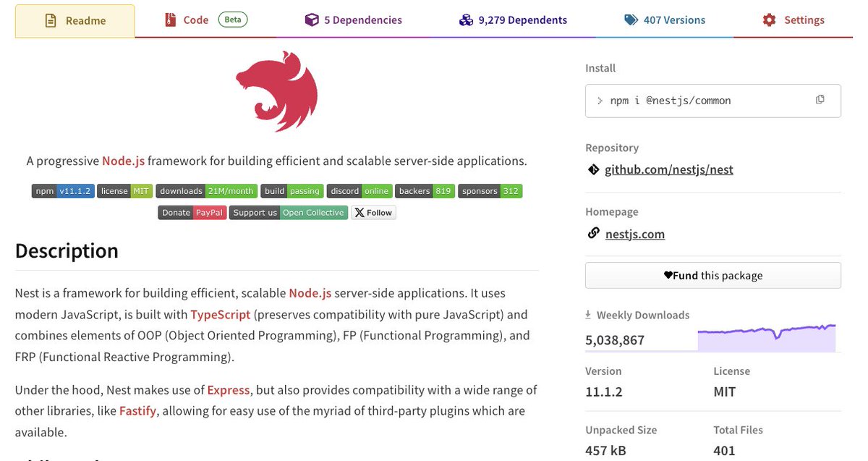
Task: Click the Beta label next to Code
Action: tap(233, 20)
